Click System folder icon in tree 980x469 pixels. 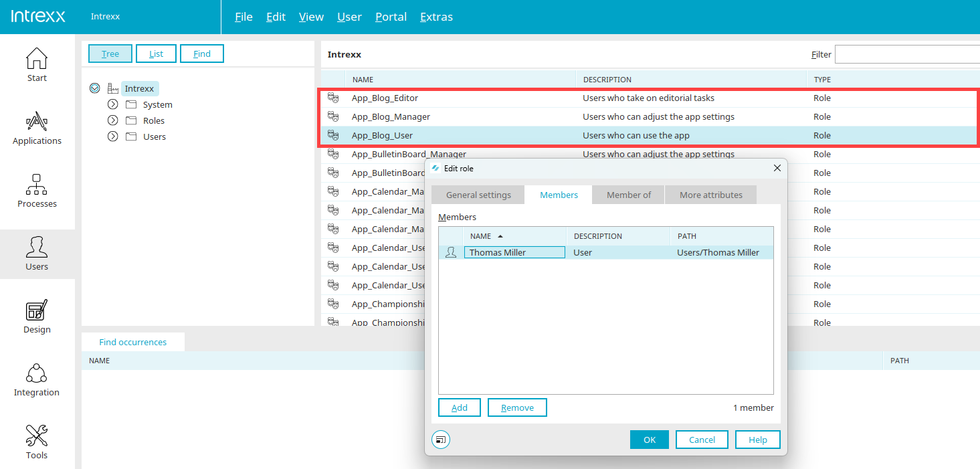[x=130, y=104]
